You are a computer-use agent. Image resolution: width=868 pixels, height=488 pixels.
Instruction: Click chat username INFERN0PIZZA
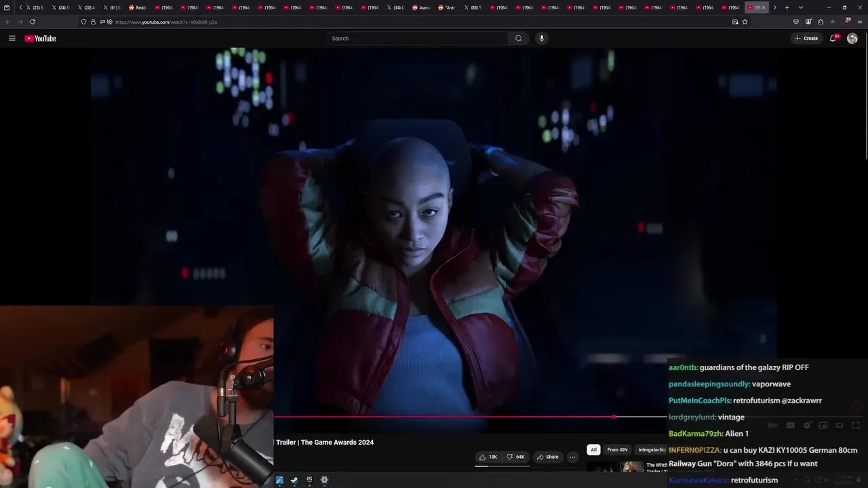(694, 450)
